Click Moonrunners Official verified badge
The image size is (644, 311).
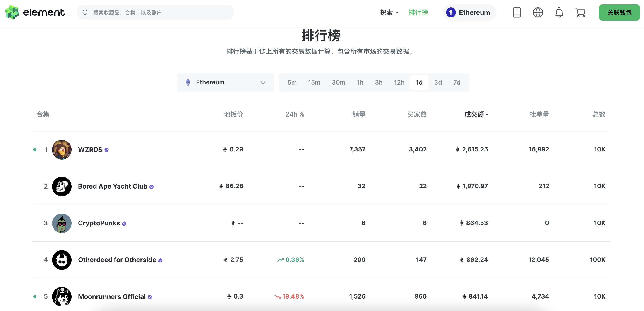(150, 297)
